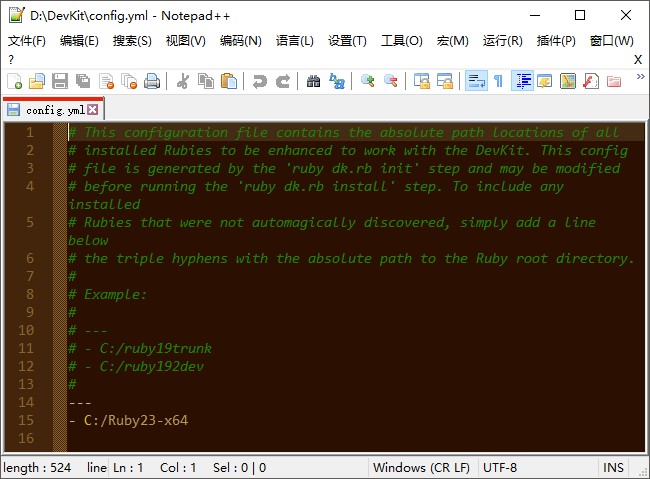Click line number 15 in the margin
The image size is (650, 479).
(26, 420)
